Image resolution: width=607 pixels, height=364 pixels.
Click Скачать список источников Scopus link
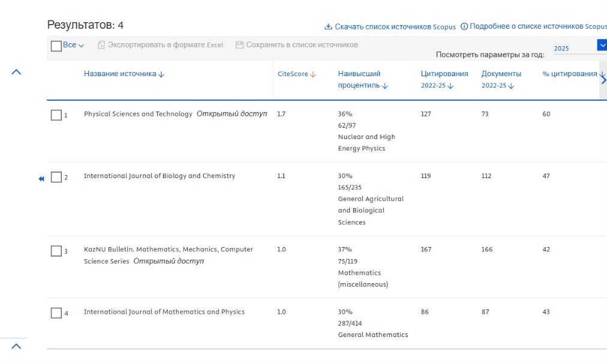(x=395, y=27)
